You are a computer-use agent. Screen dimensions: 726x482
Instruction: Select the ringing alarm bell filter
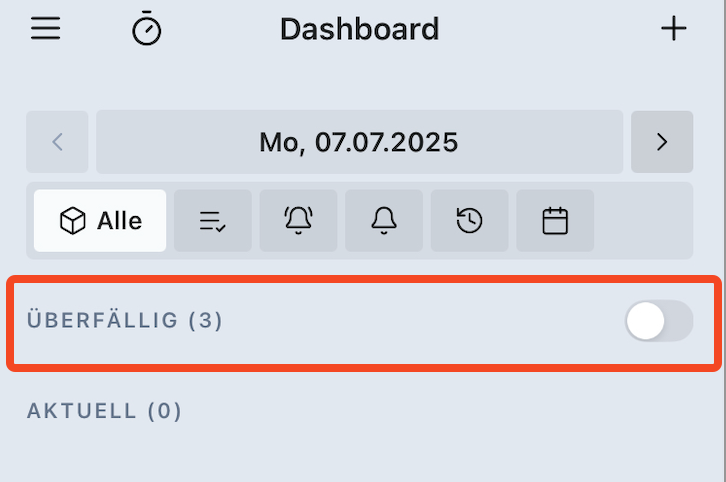click(x=298, y=220)
